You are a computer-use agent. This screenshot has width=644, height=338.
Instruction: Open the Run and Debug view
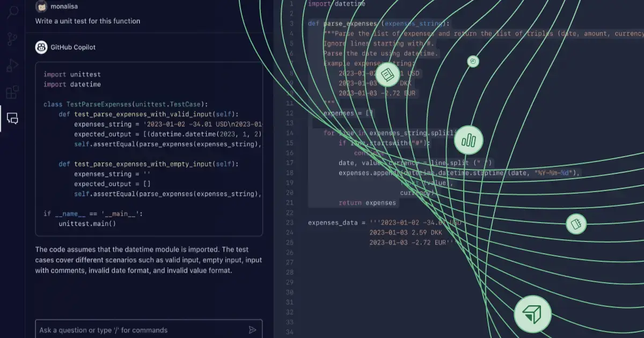coord(12,65)
